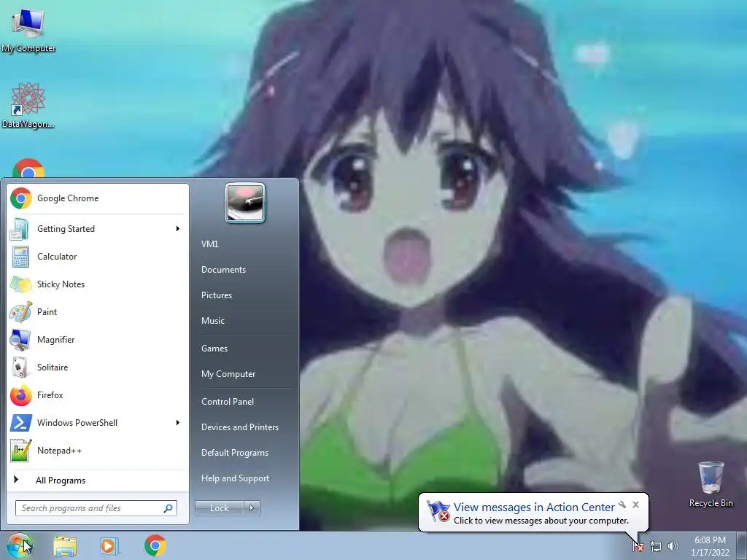Select the Google Chrome desktop icon

(28, 168)
